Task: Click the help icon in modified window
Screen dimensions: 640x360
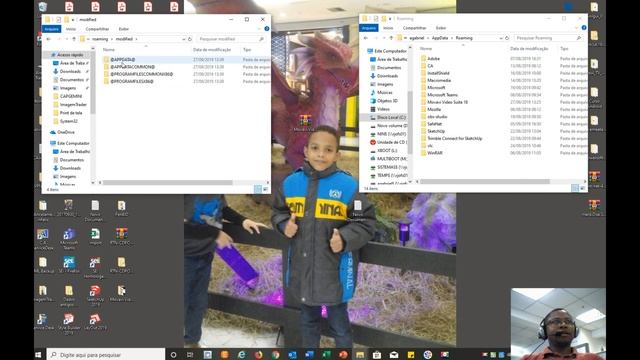Action: click(267, 29)
